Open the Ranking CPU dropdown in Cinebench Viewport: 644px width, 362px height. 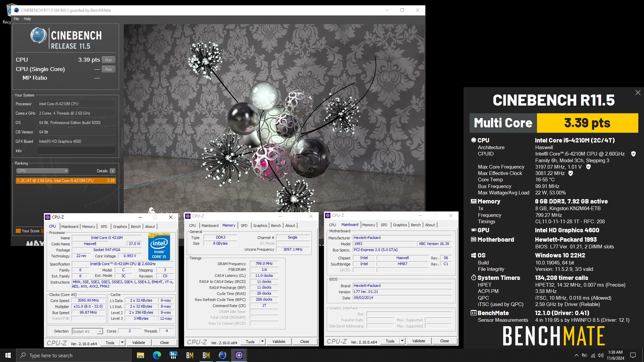tap(43, 171)
